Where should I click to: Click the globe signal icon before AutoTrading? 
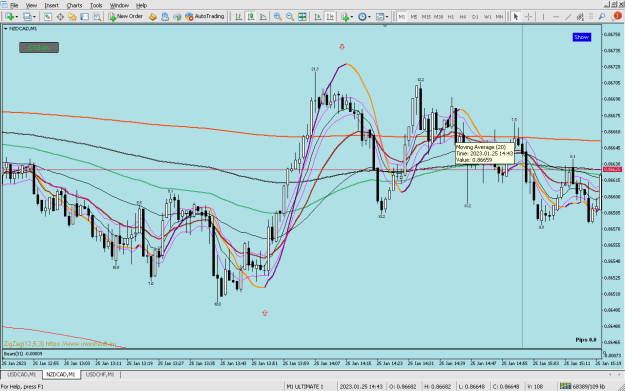(177, 17)
